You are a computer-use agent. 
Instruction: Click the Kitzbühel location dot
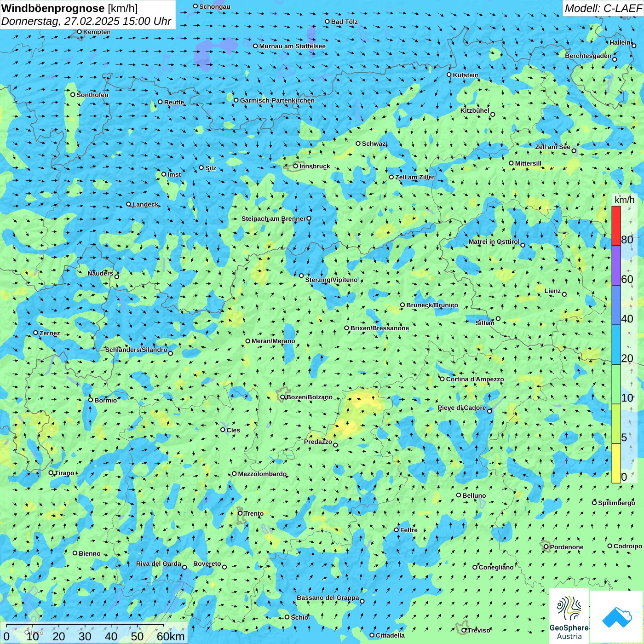click(x=493, y=115)
